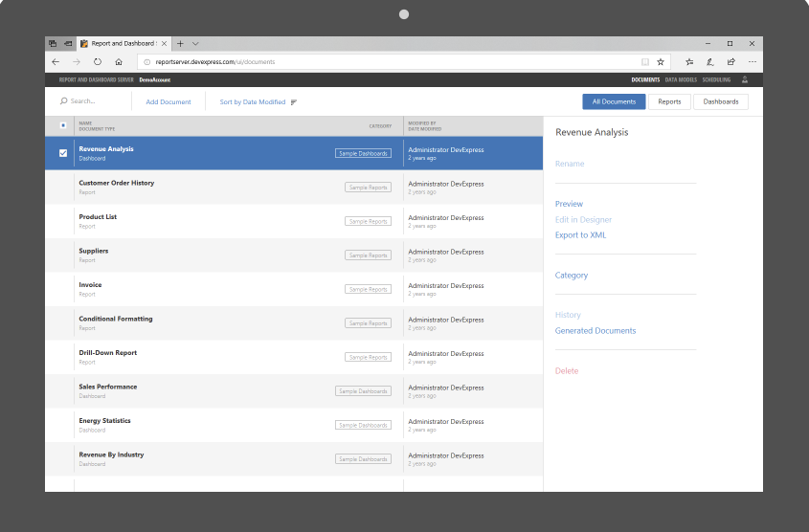Select the Suppliers report row

pyautogui.click(x=294, y=255)
